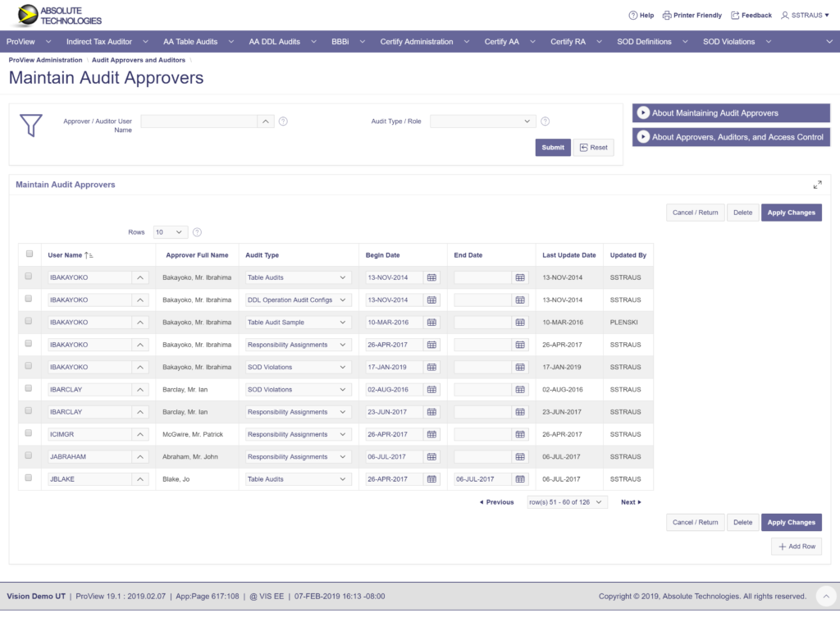The image size is (840, 618).
Task: Open Audit Type dropdown for JBLAKE row
Action: tap(297, 479)
